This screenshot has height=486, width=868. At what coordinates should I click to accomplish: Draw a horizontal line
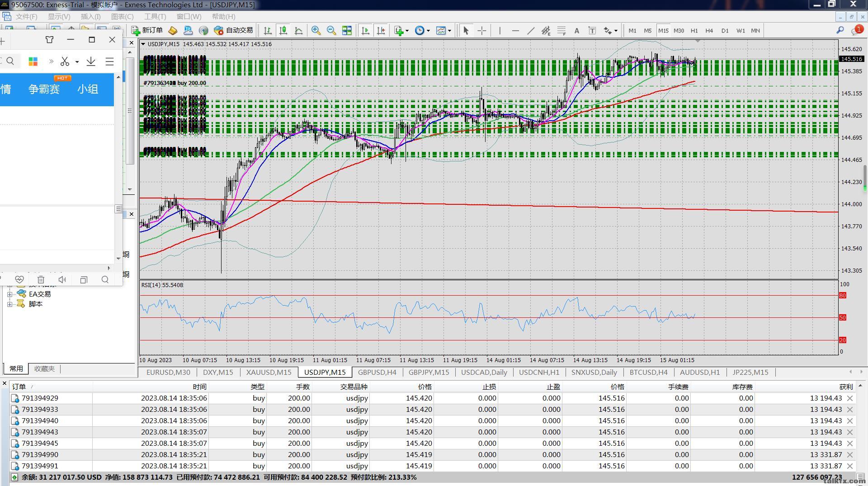pos(515,30)
